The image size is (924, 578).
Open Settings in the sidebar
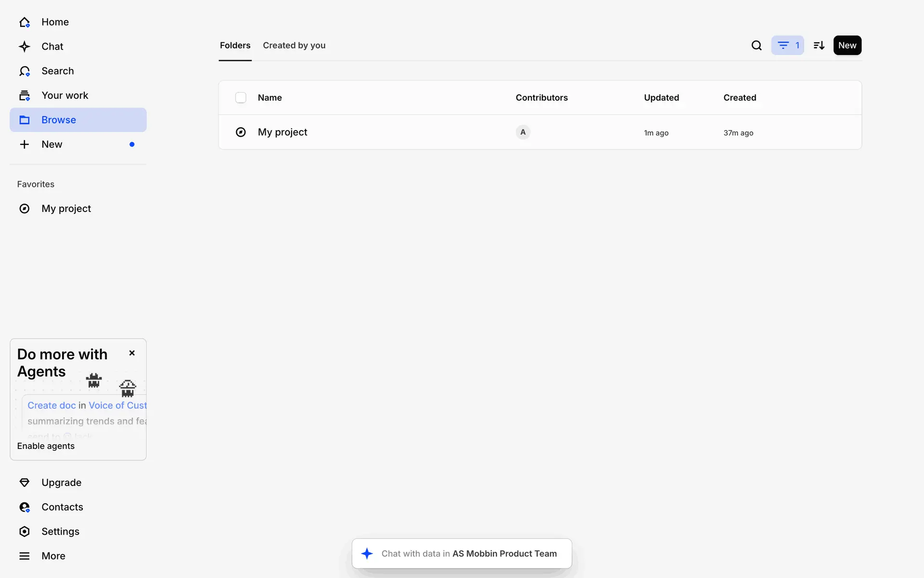(60, 532)
